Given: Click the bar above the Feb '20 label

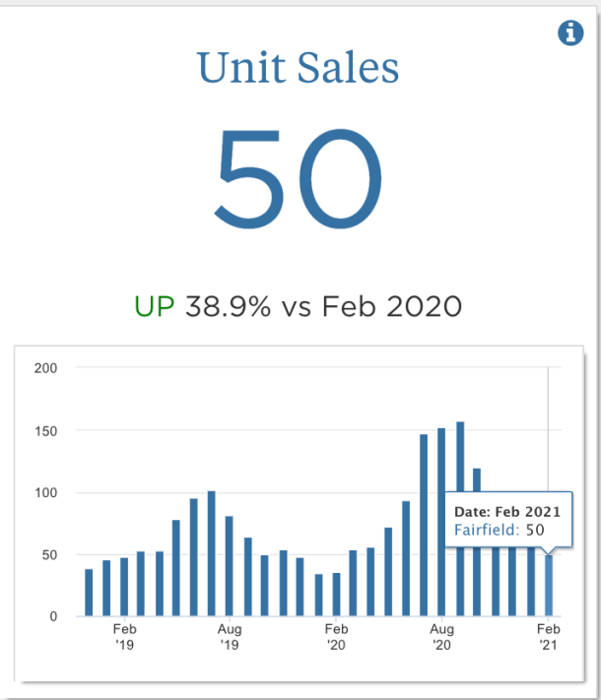Looking at the screenshot, I should click(x=336, y=595).
